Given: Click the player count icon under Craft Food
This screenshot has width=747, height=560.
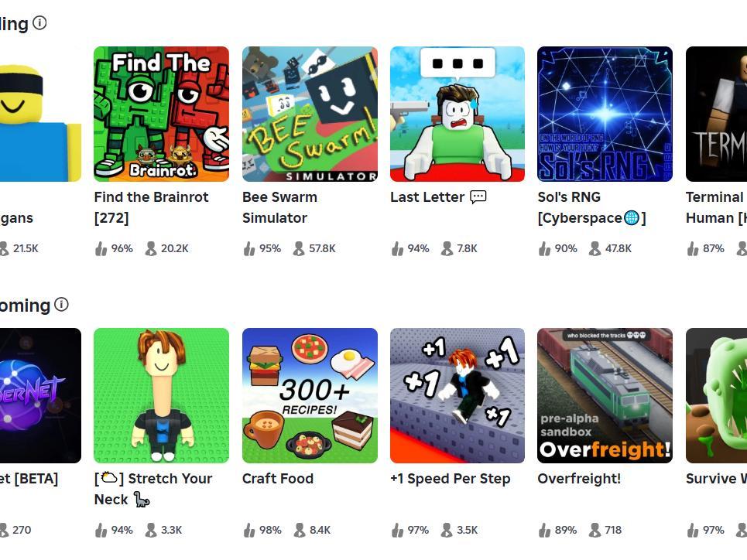Looking at the screenshot, I should 300,530.
